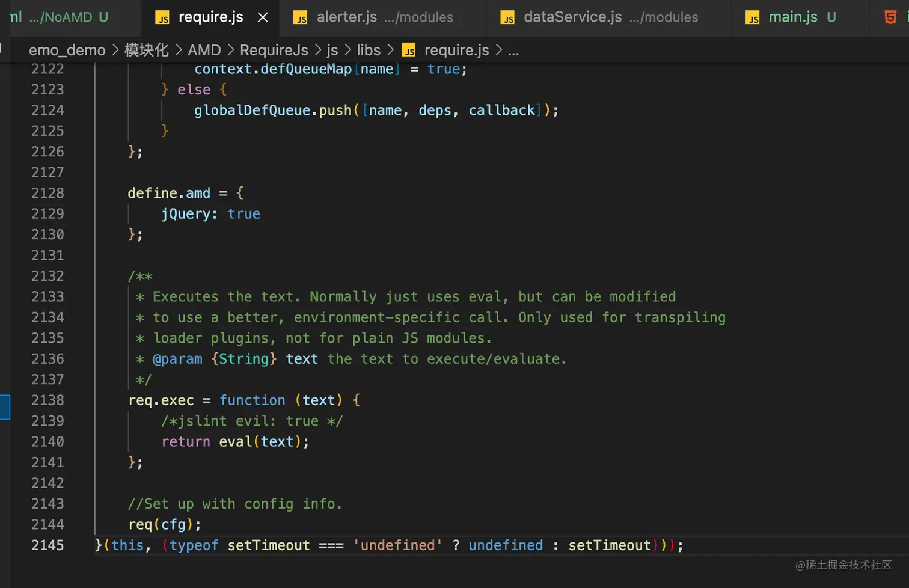The height and width of the screenshot is (588, 909).
Task: Click the req(cfg) call
Action: [x=161, y=524]
